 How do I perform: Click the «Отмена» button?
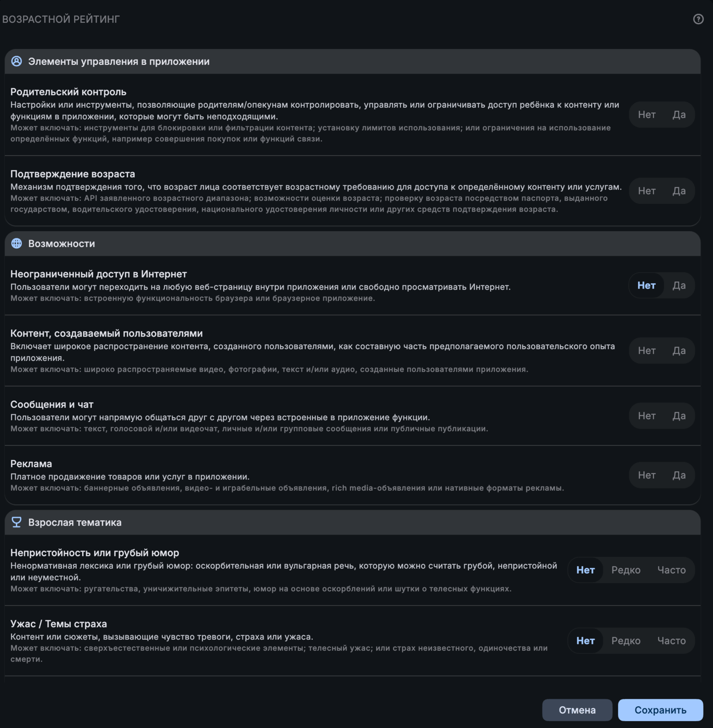pyautogui.click(x=578, y=710)
